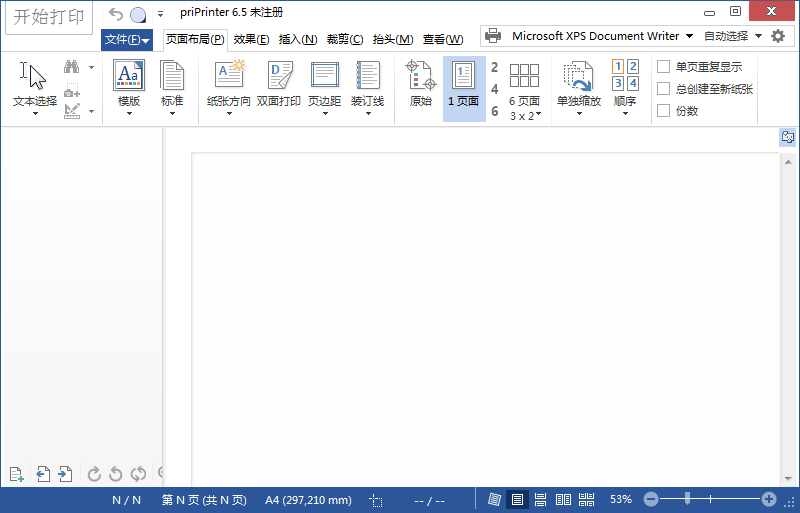800x513 pixels.
Task: Click the 53% zoom level
Action: (x=620, y=499)
